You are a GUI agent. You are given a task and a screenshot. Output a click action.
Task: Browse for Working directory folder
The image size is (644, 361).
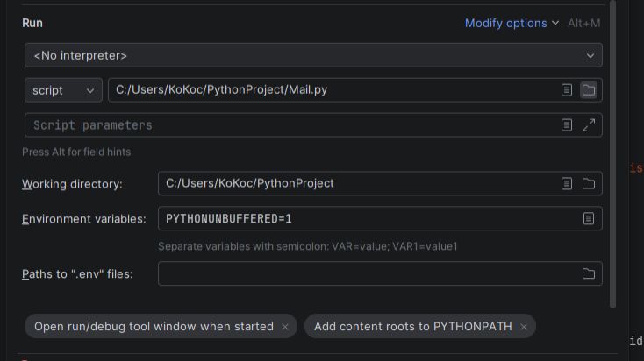[589, 183]
